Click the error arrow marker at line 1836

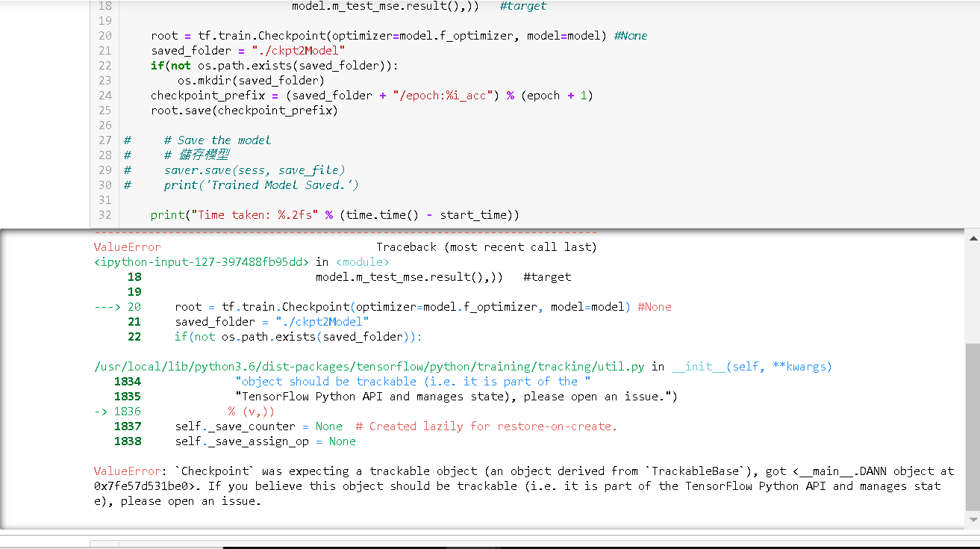(101, 411)
